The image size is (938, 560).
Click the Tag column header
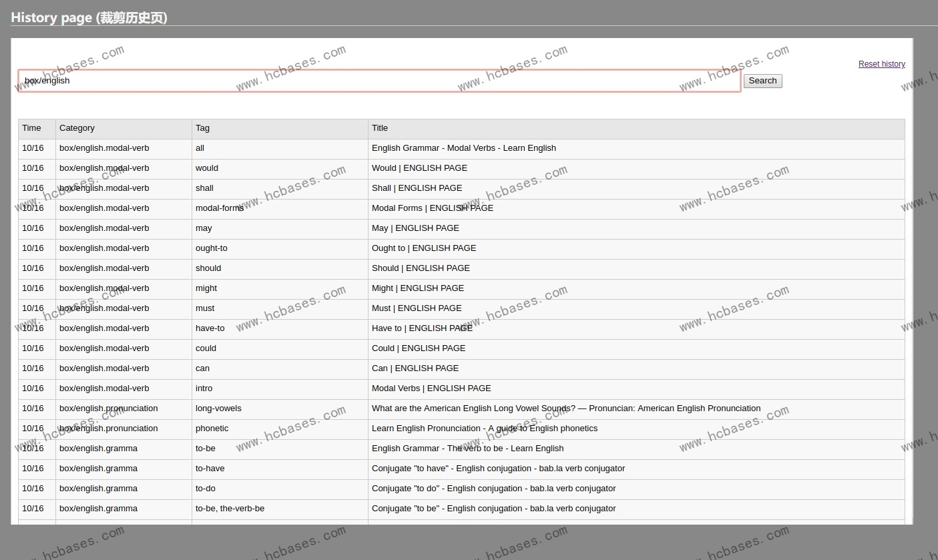[280, 129]
